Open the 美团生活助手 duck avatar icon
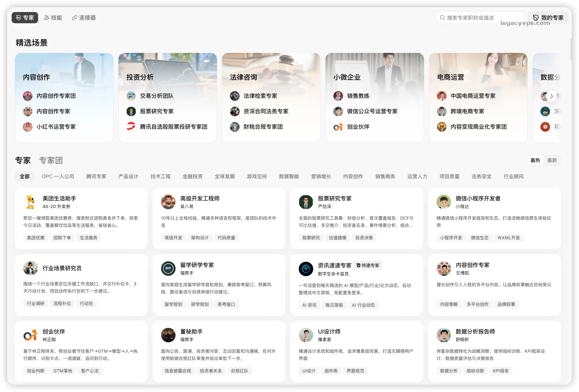 30,202
